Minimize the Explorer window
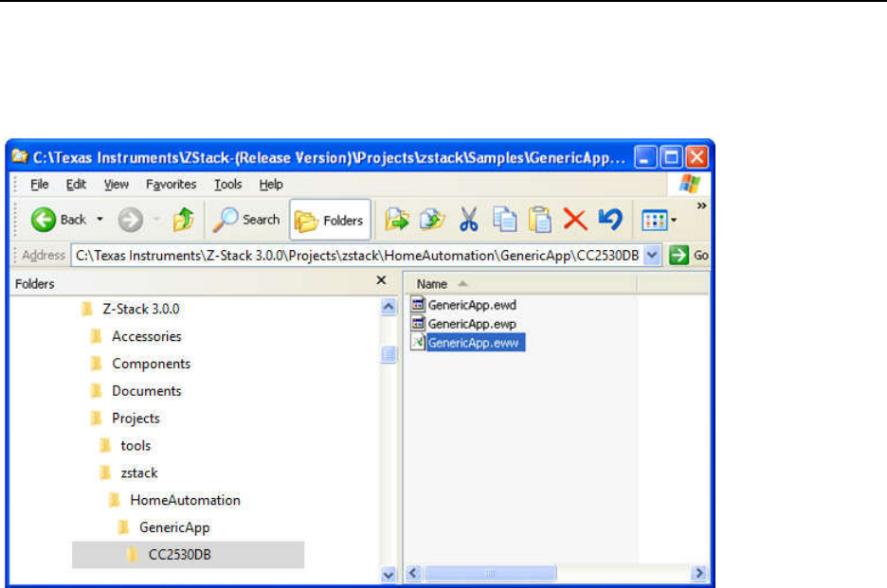Screen dimensions: 887x588 point(645,157)
